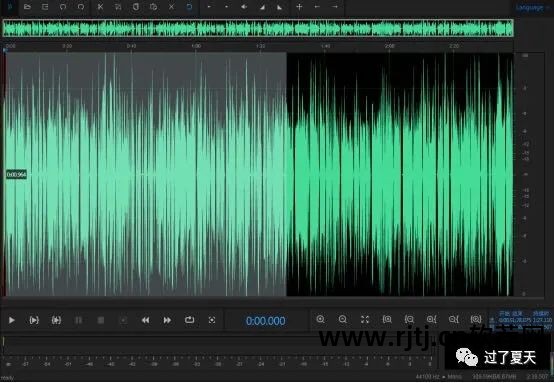Click the unselected waveform on black background
The image size is (554, 383).
pyautogui.click(x=400, y=174)
